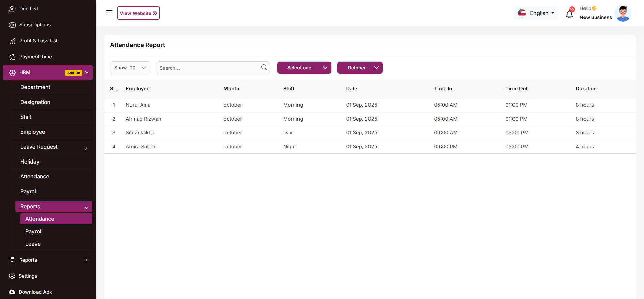The width and height of the screenshot is (644, 299).
Task: Click into the Search input field
Action: (x=208, y=68)
